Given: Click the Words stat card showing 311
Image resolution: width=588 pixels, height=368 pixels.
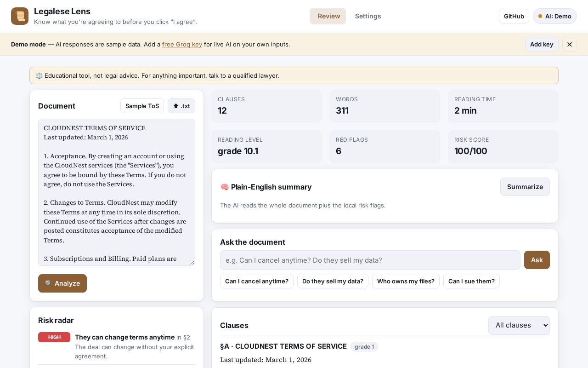Looking at the screenshot, I should (x=385, y=106).
